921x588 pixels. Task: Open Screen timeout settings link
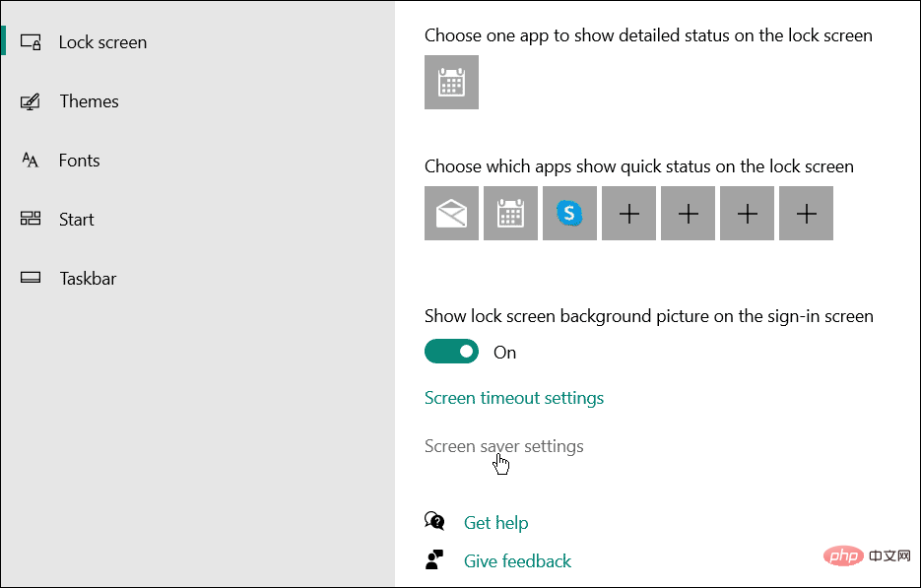coord(514,398)
